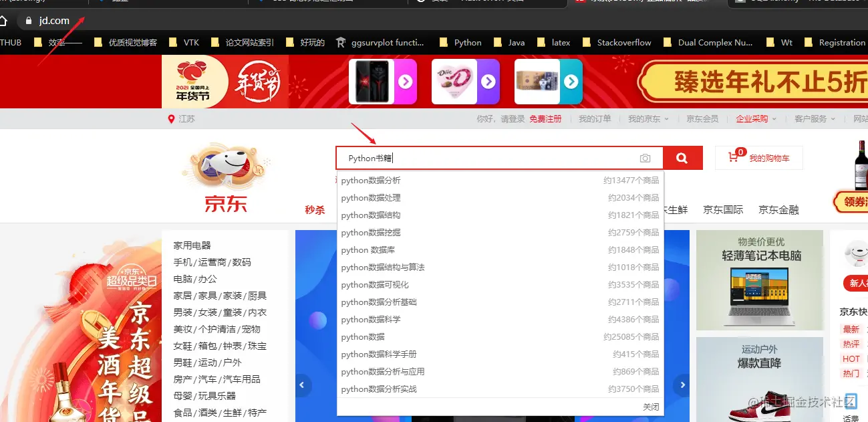Open 男装 category in sidebar
Viewport: 868px width, 422px height.
182,312
